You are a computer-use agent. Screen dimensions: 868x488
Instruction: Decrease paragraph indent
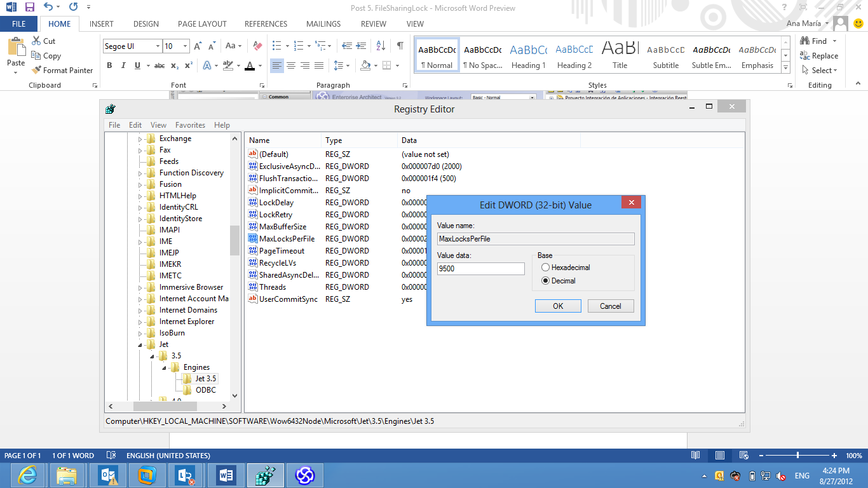coord(347,46)
